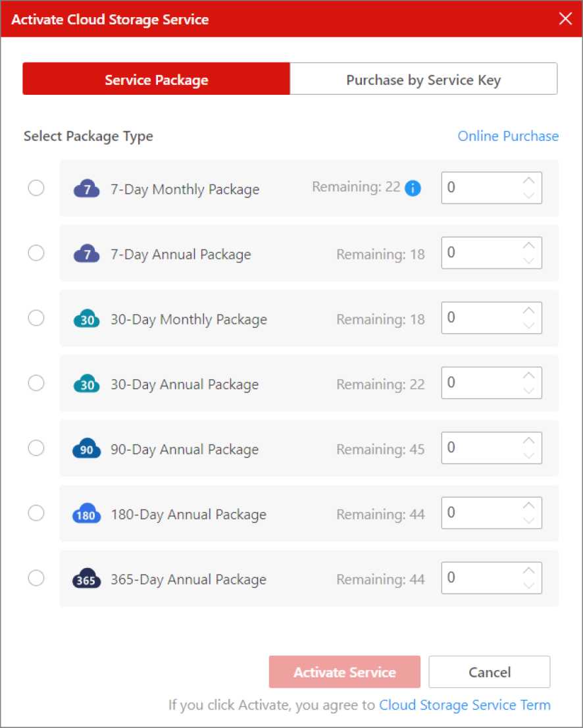Open the Online Purchase link

tap(507, 136)
